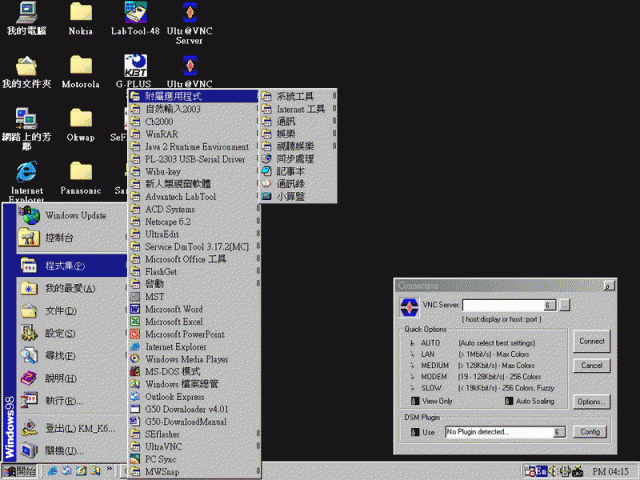Open MS-DOS 模式 from programs menu
Image resolution: width=640 pixels, height=480 pixels.
click(194, 371)
